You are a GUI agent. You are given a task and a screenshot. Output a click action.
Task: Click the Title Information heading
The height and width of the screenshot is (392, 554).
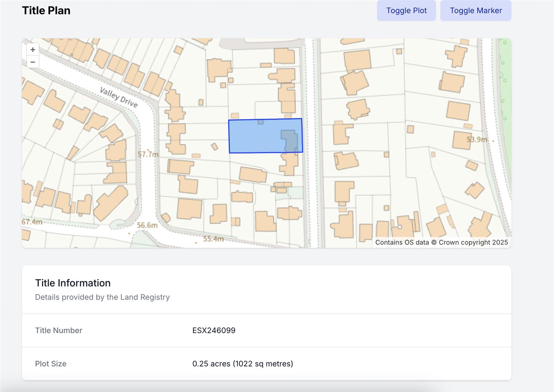(x=73, y=283)
